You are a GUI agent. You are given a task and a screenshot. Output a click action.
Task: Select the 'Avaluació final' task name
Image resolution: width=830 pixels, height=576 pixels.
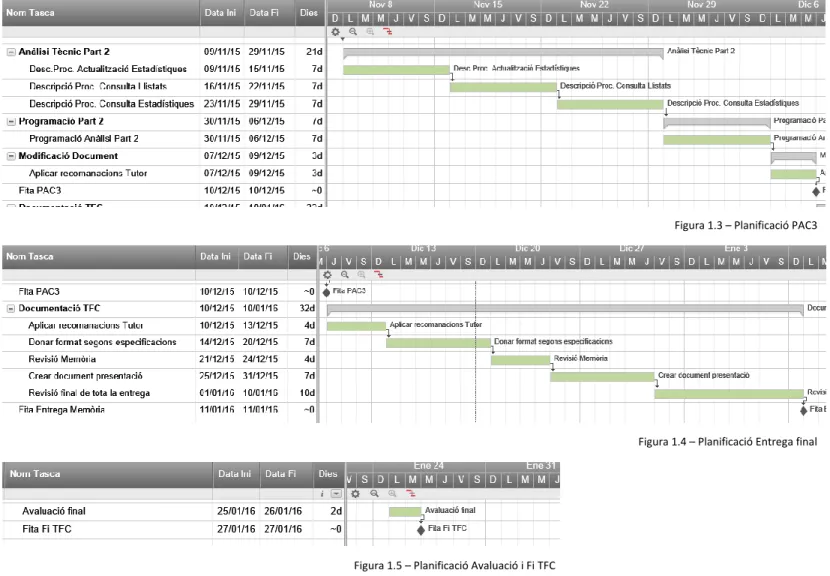[x=53, y=511]
